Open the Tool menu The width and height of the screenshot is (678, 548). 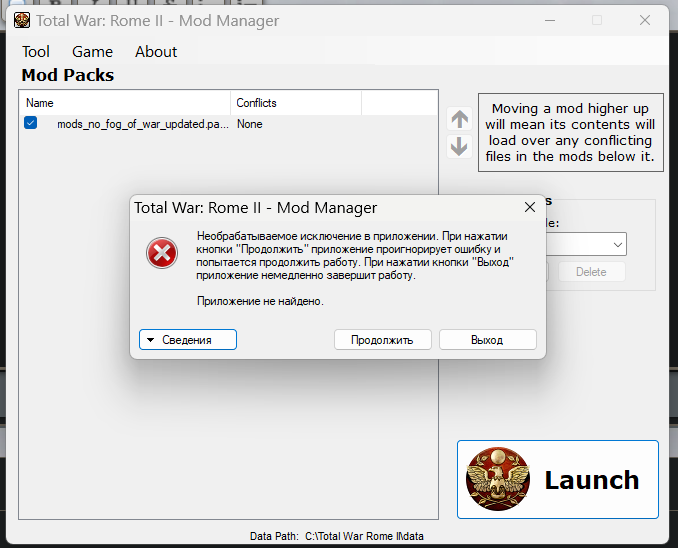(x=36, y=52)
